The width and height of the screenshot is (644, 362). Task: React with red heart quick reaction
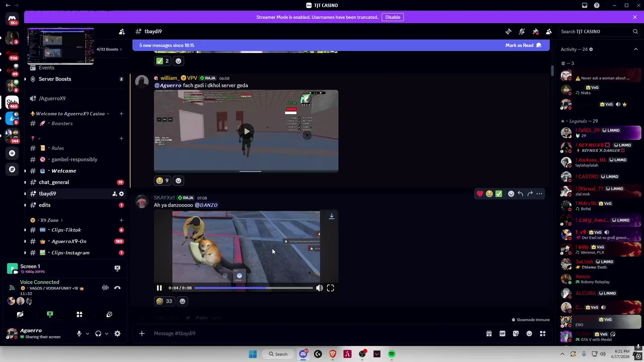(480, 194)
